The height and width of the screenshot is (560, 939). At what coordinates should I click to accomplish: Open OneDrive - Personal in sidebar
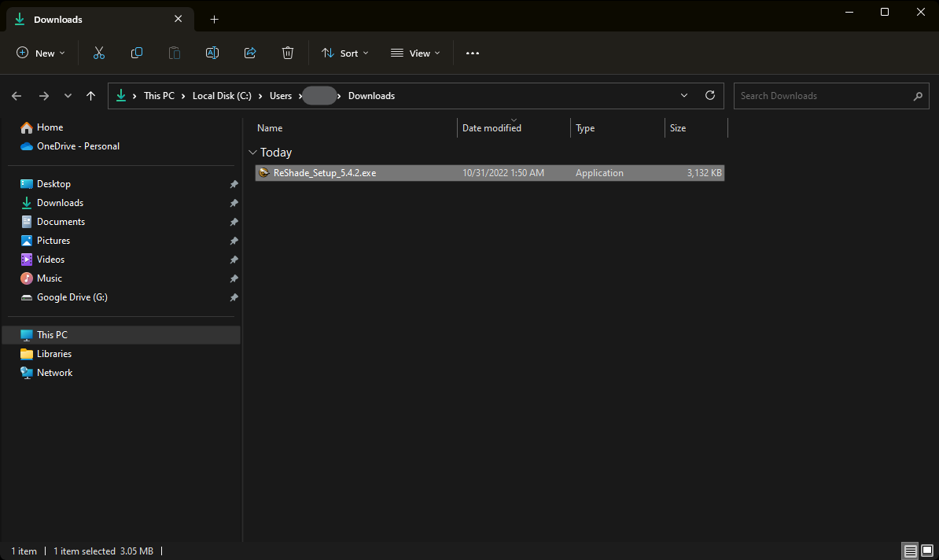(78, 146)
